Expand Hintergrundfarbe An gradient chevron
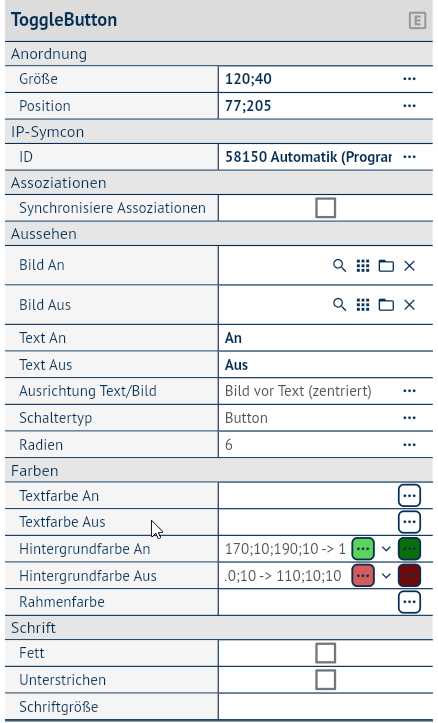The image size is (438, 723). click(x=386, y=549)
